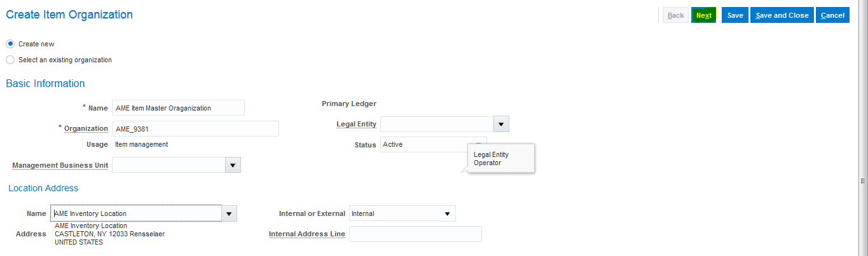
Task: Choose Select an existing organization
Action: coord(10,60)
